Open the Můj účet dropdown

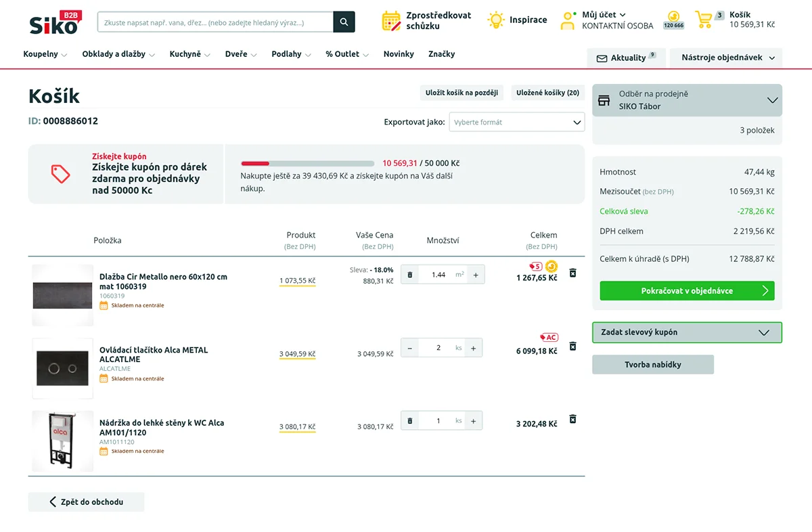point(604,15)
